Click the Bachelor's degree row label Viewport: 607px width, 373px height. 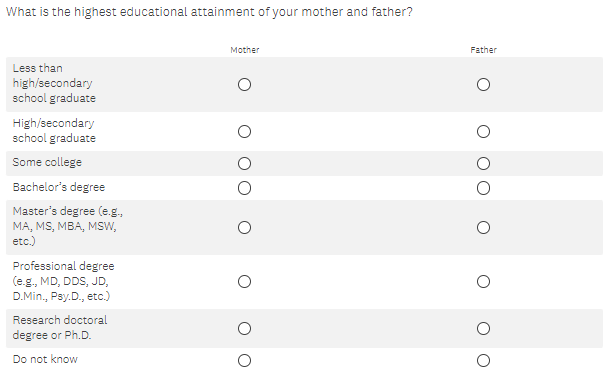tap(59, 187)
